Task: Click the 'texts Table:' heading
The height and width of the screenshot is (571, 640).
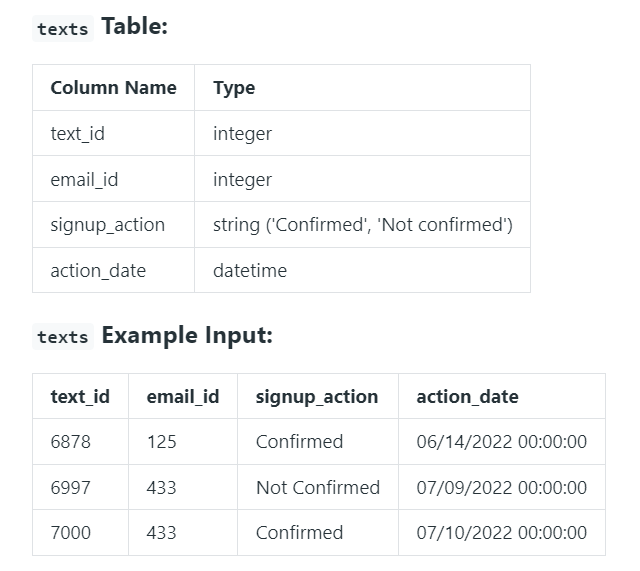Action: coord(100,27)
